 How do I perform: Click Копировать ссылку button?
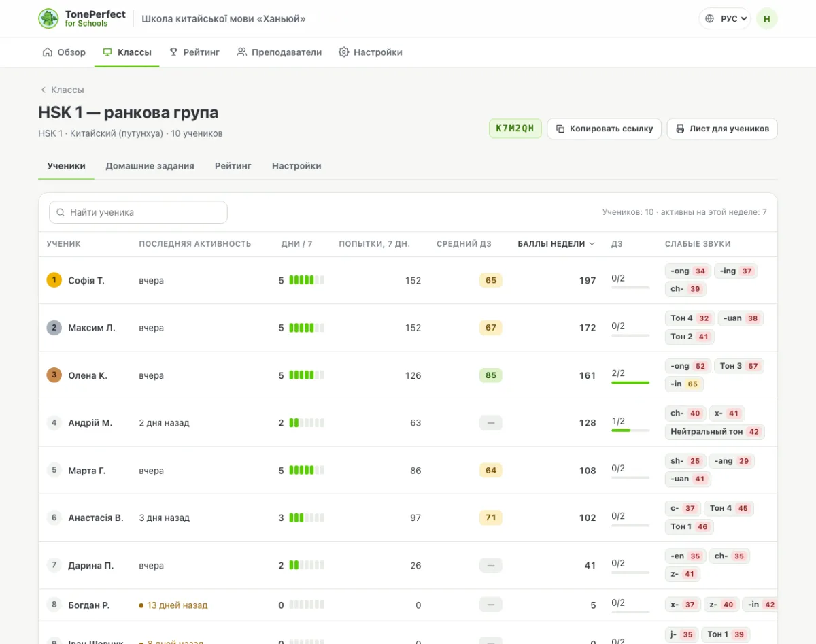(605, 129)
